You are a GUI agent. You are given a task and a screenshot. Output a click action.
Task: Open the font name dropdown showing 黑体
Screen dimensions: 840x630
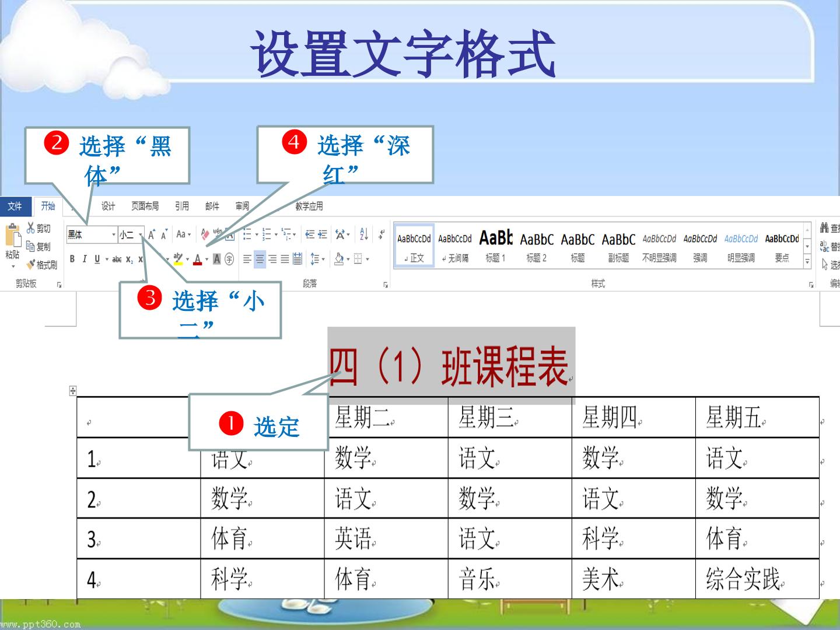92,235
